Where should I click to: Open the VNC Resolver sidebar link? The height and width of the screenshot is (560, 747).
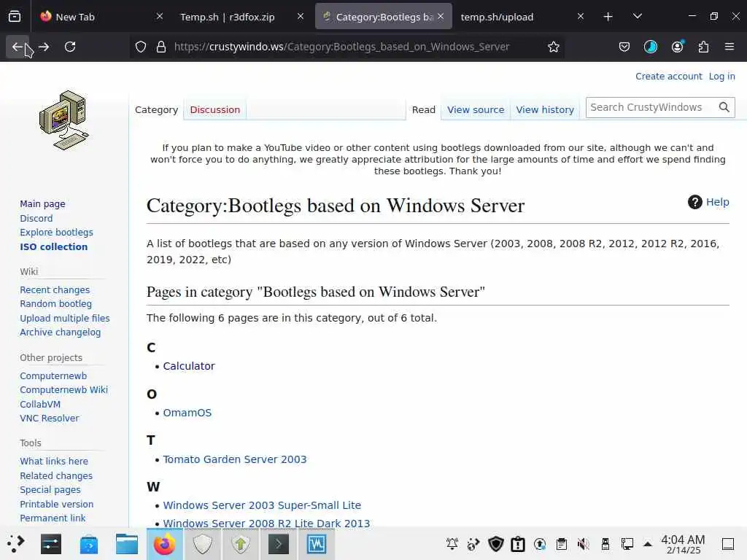[50, 418]
